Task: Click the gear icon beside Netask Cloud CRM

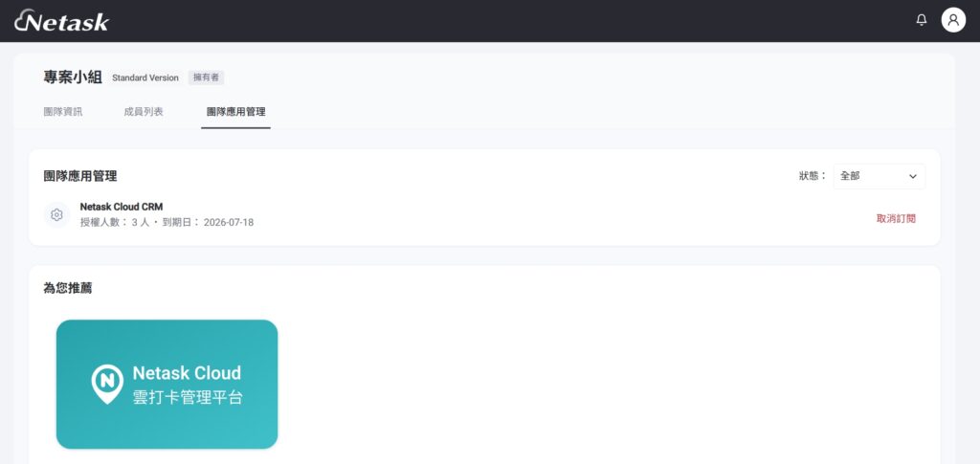Action: (56, 215)
